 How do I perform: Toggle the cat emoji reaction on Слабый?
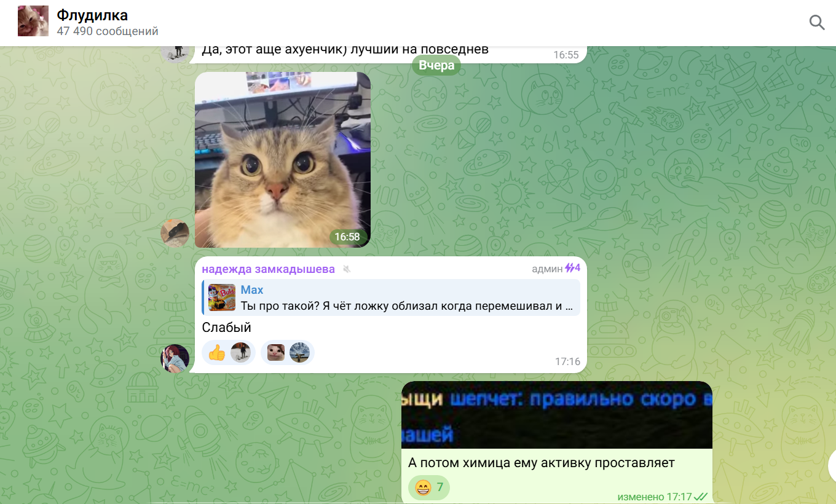pyautogui.click(x=287, y=353)
